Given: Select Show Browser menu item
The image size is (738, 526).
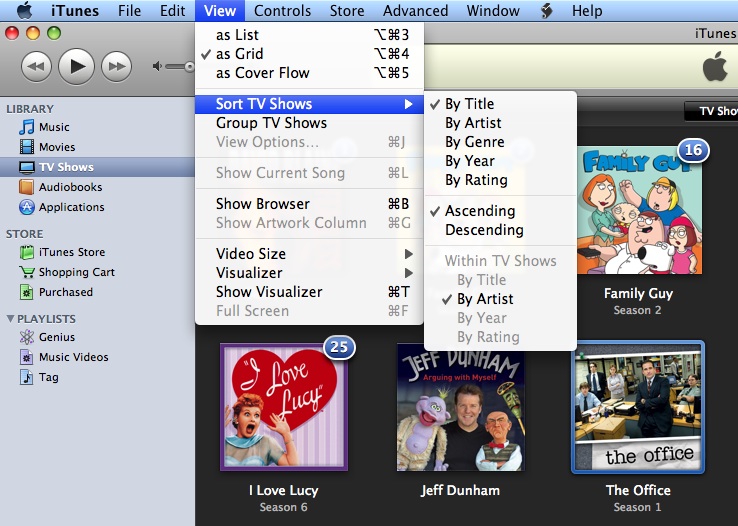Looking at the screenshot, I should coord(309,204).
